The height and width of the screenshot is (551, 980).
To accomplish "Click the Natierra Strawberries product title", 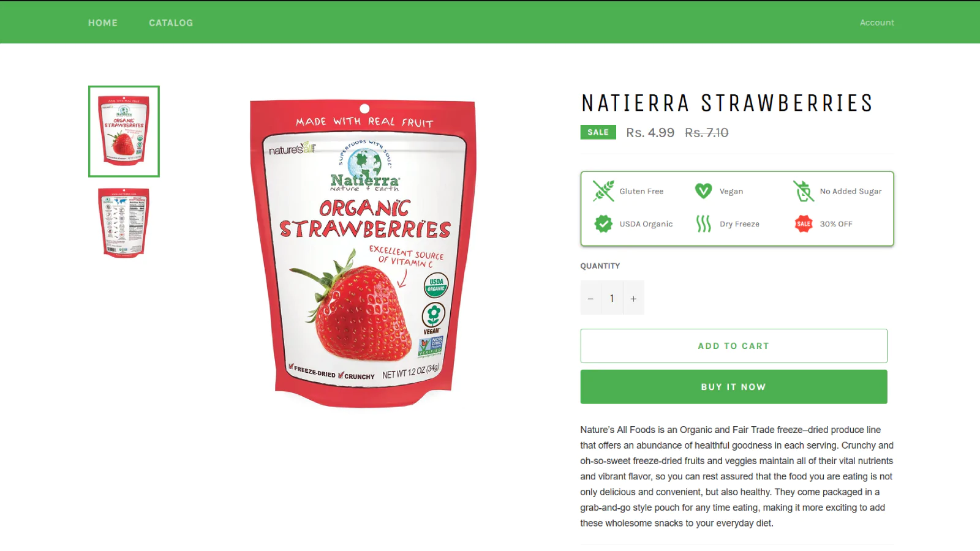I will tap(727, 103).
